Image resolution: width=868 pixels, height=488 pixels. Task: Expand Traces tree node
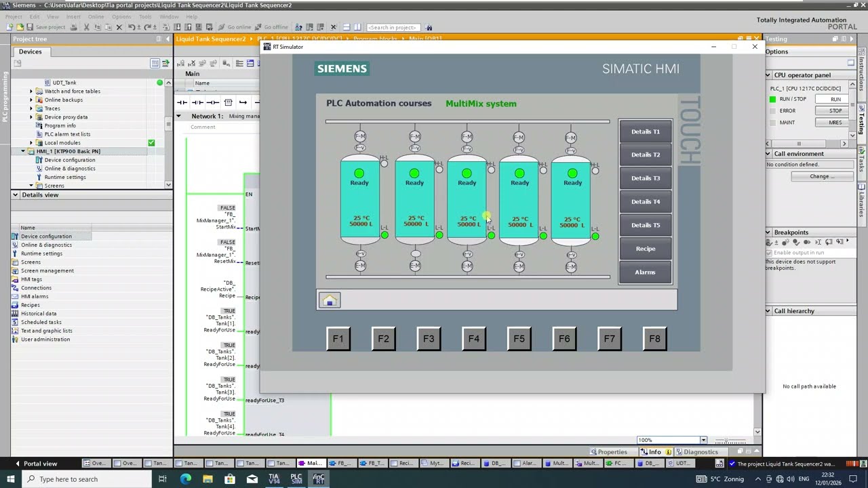coord(31,108)
